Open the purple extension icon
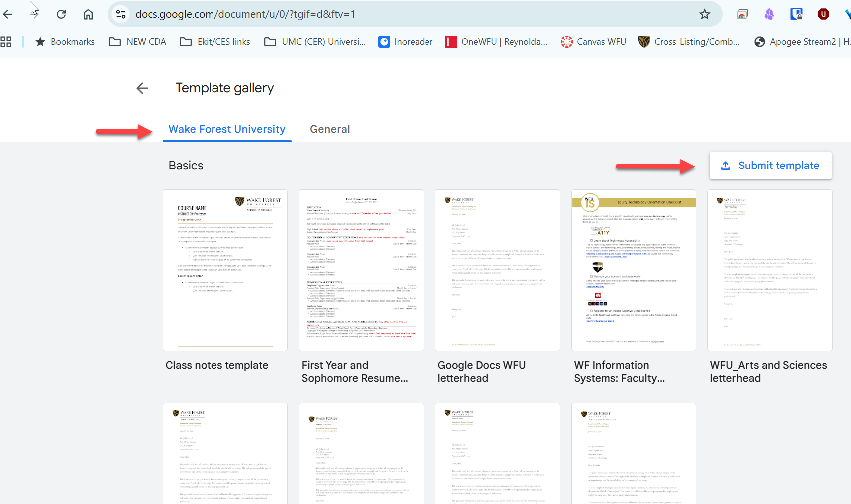Screen dimensions: 851x504 [769, 14]
